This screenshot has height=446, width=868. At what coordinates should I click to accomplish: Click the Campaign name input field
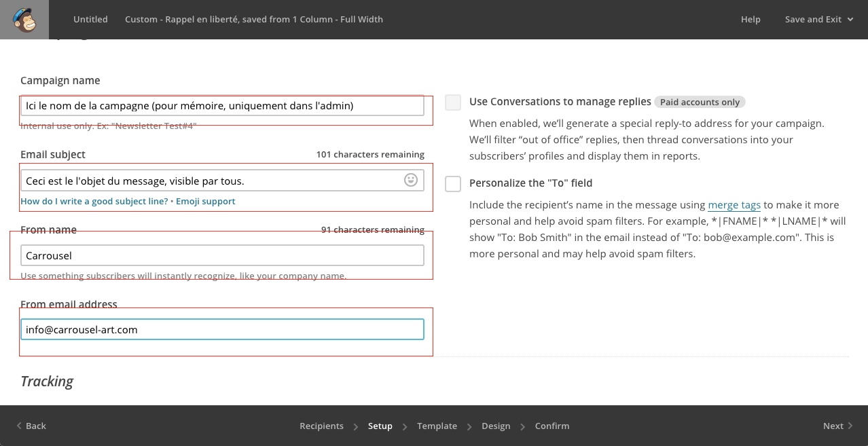(222, 106)
